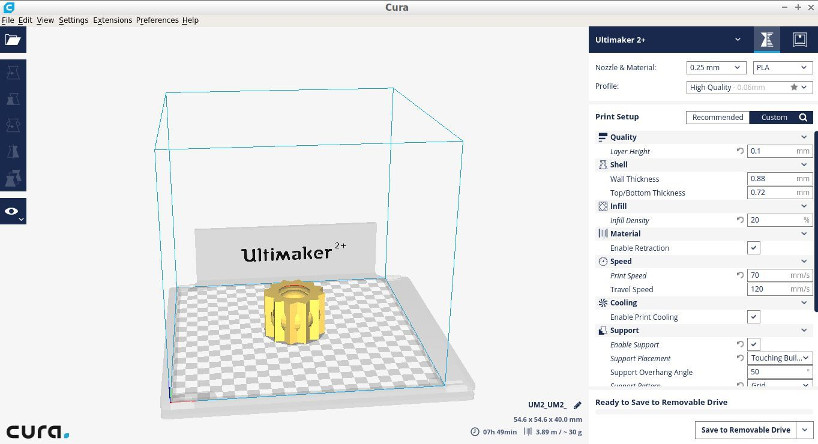
Task: Select the Rotate tool in left toolbar
Action: click(13, 126)
